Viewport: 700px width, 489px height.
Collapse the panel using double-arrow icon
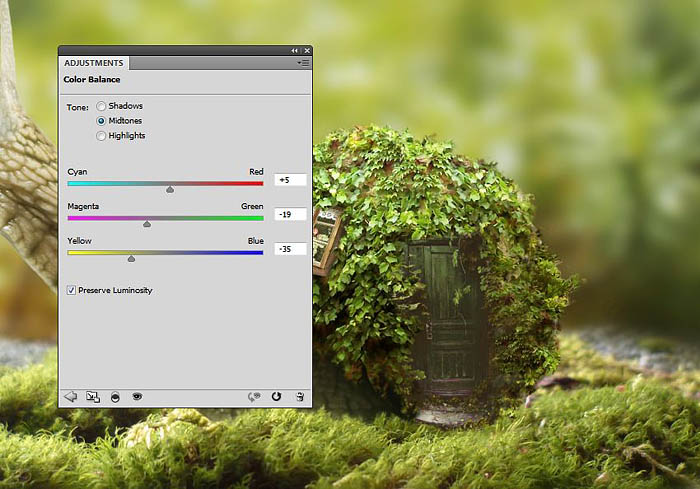[x=294, y=50]
